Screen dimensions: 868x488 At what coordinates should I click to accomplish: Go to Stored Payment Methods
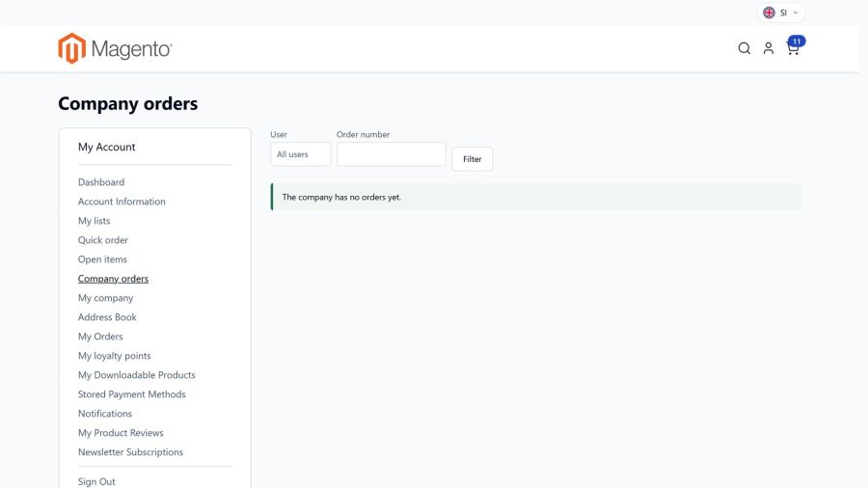tap(132, 394)
